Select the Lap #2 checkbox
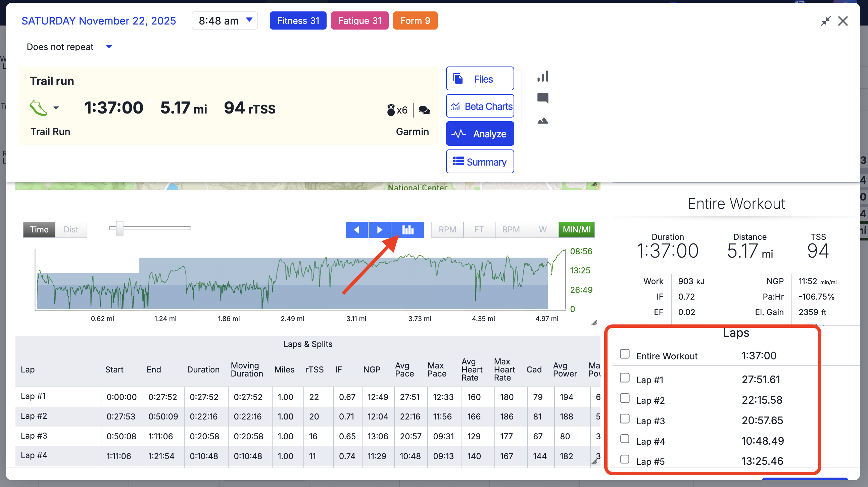 click(x=625, y=398)
